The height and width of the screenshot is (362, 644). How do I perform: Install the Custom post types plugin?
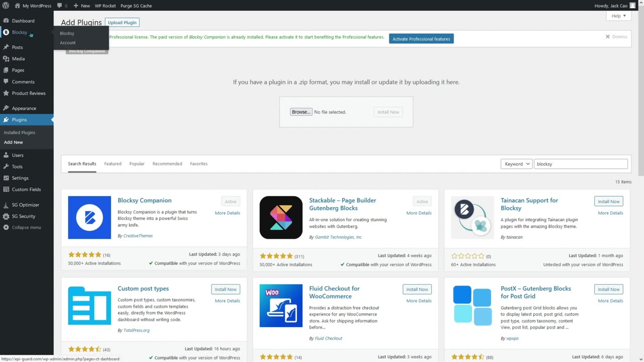225,290
